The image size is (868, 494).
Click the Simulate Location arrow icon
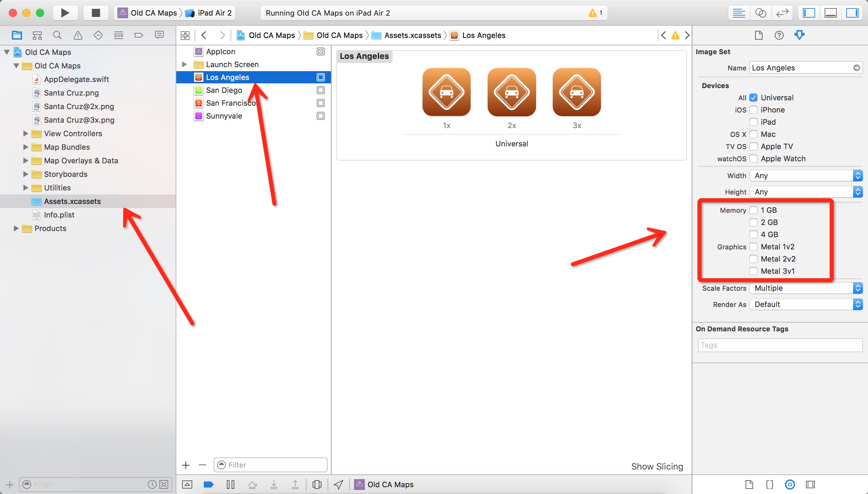[x=338, y=485]
